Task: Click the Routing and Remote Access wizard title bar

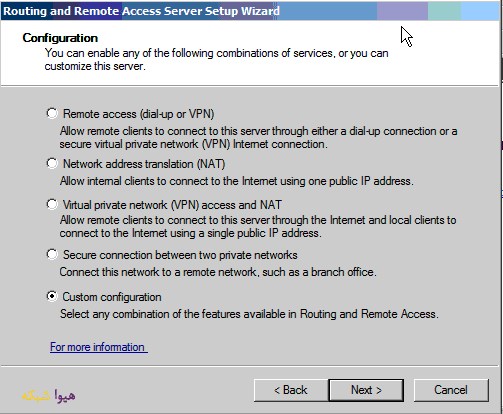Action: coord(250,11)
